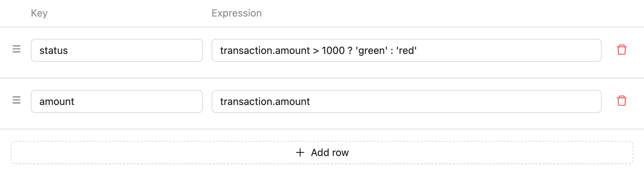Click the word 'status' in key field

[53, 51]
